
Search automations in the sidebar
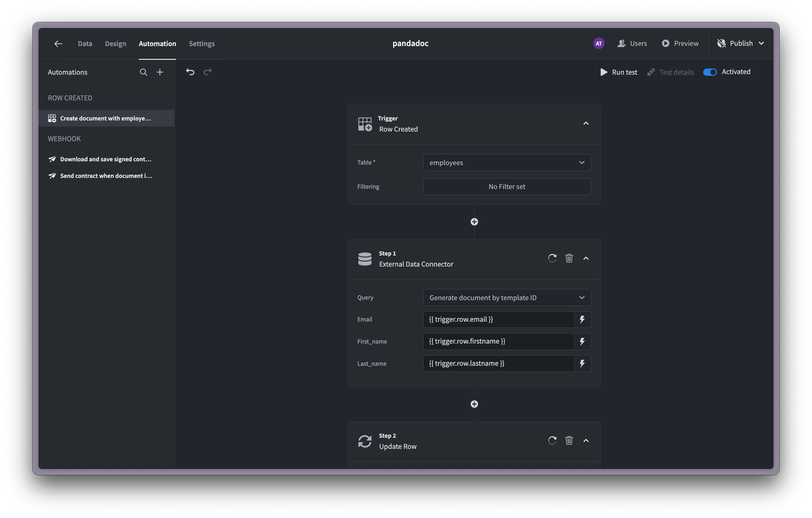[143, 72]
